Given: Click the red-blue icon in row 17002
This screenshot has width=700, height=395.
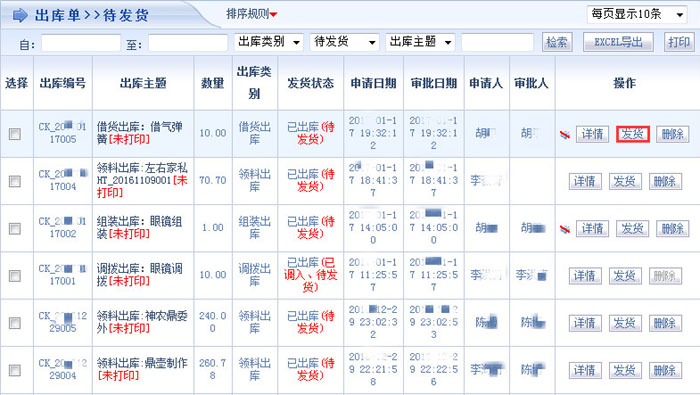Looking at the screenshot, I should point(565,229).
